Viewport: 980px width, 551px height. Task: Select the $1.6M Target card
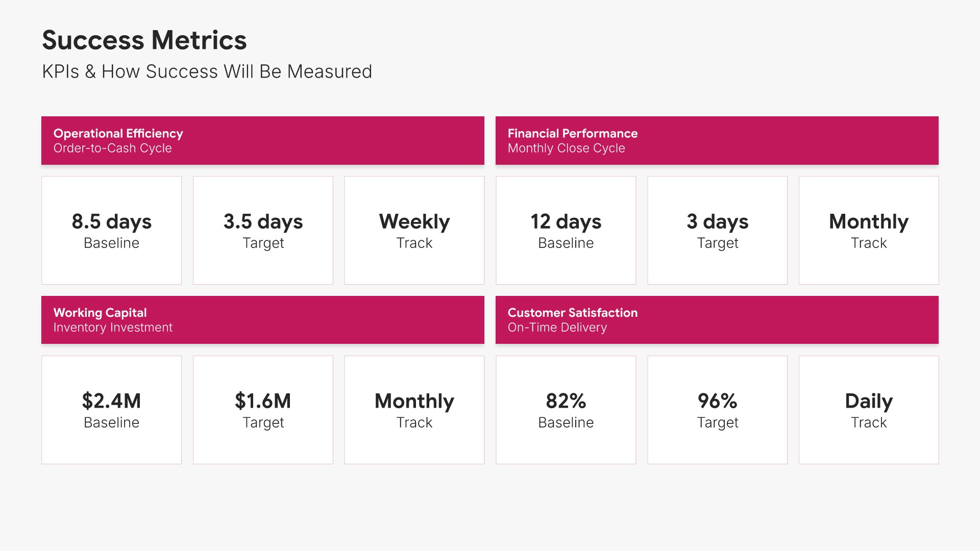tap(263, 410)
